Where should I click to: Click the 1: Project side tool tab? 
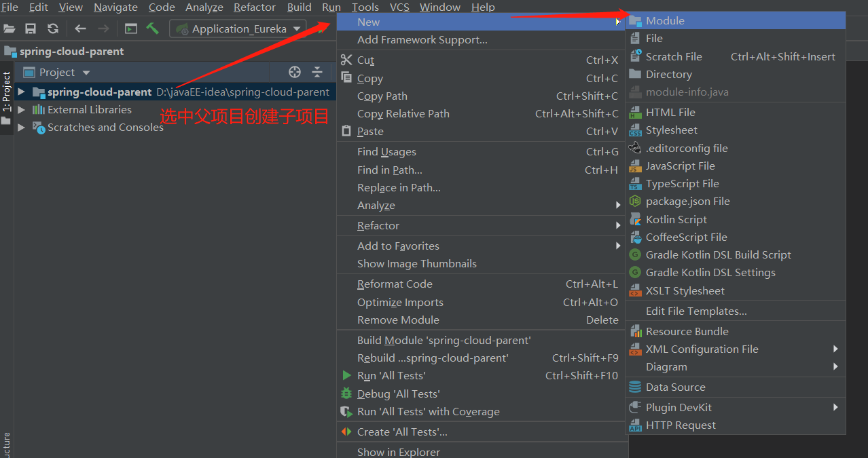(6, 98)
